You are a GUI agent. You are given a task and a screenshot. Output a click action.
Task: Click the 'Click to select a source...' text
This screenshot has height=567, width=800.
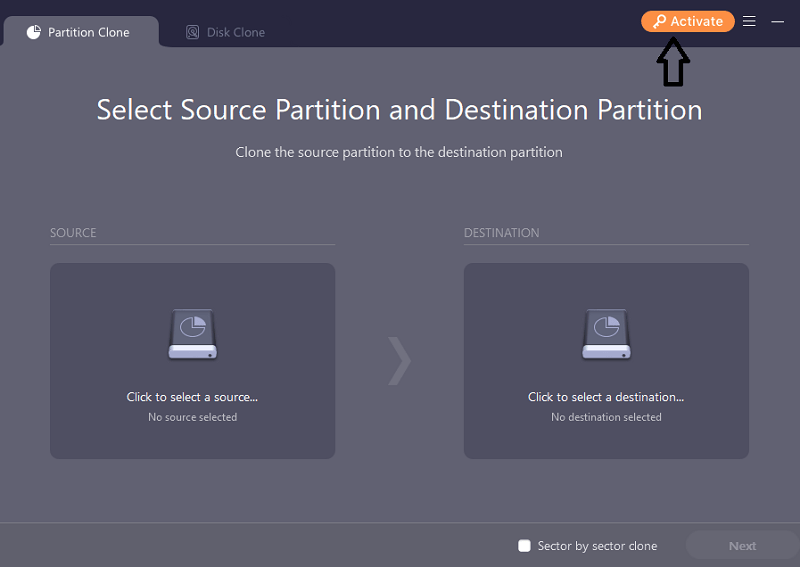click(x=192, y=397)
